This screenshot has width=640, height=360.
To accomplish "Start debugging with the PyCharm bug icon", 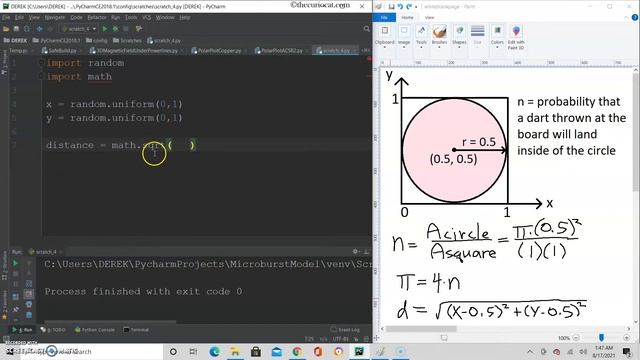I will (x=116, y=29).
